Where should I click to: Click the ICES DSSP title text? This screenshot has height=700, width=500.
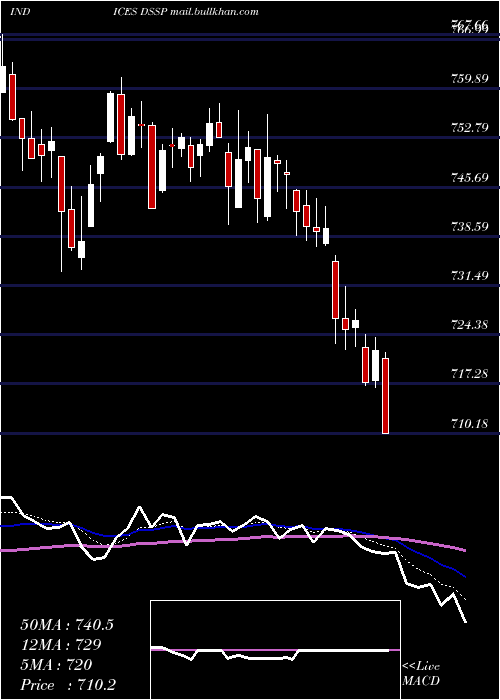(x=141, y=12)
